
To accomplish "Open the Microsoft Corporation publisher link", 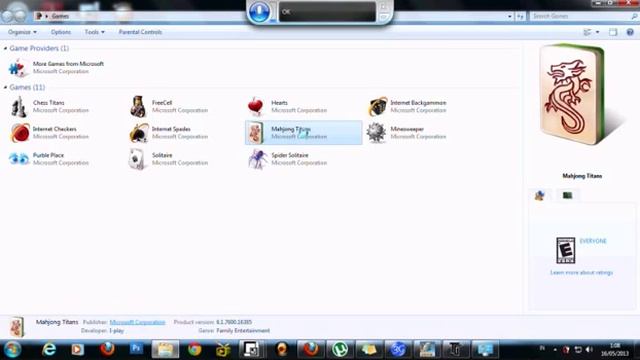I will click(138, 322).
